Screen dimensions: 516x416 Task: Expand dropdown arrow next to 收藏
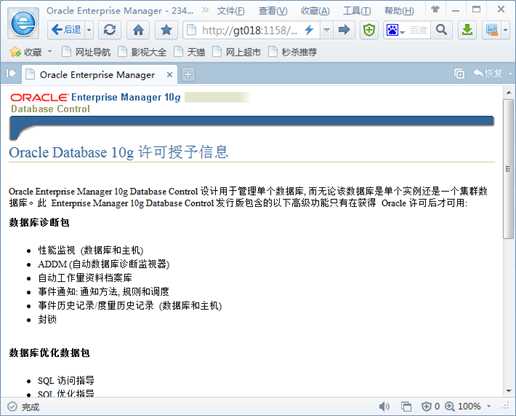[x=50, y=52]
